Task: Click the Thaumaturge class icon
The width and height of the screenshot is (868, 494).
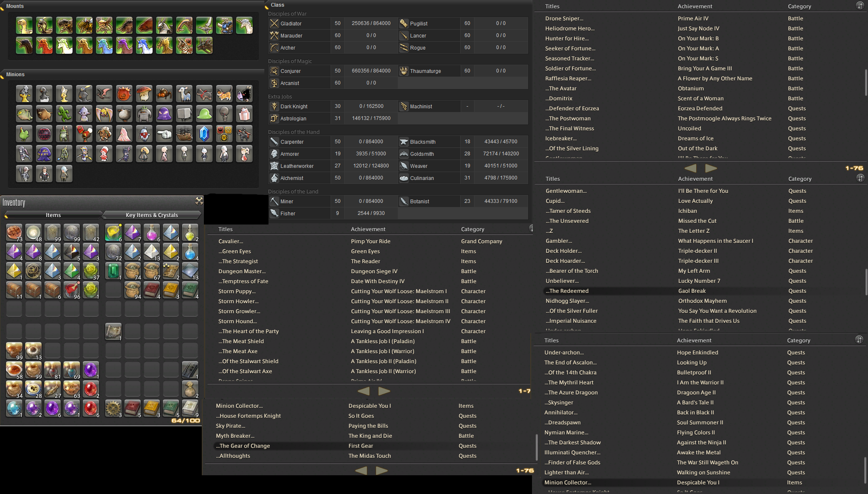Action: pos(404,71)
